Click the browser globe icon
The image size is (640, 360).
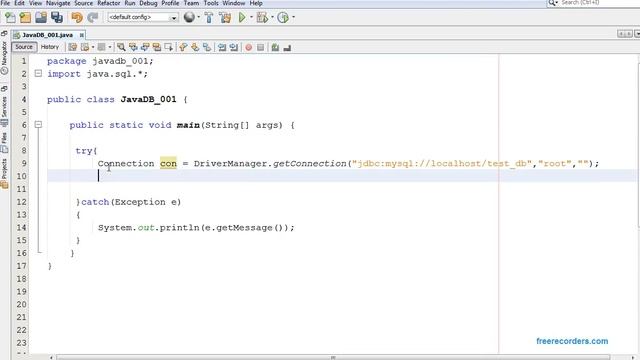pos(189,17)
